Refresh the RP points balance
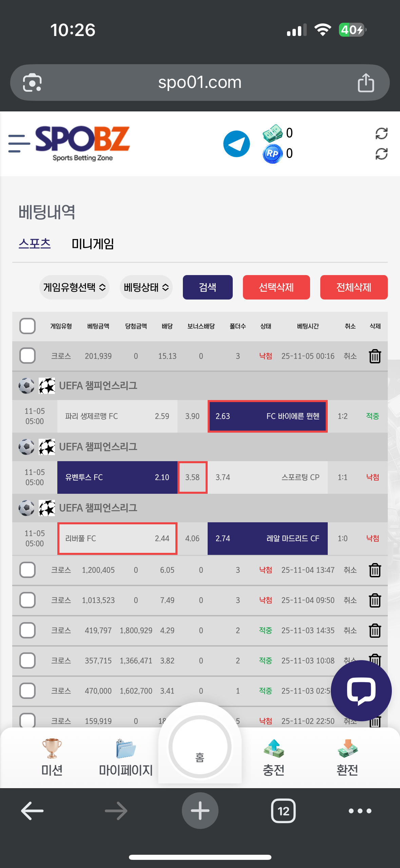This screenshot has width=400, height=868. [381, 154]
